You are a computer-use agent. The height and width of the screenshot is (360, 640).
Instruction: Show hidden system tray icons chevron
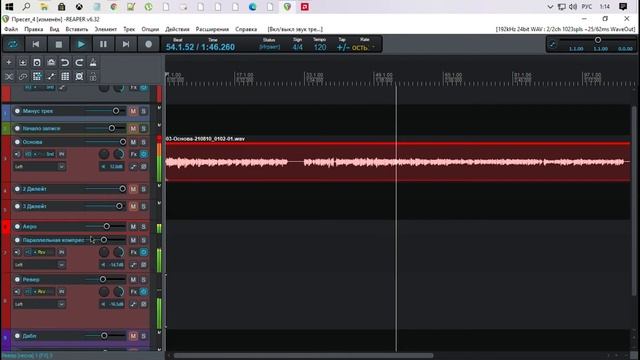[550, 7]
